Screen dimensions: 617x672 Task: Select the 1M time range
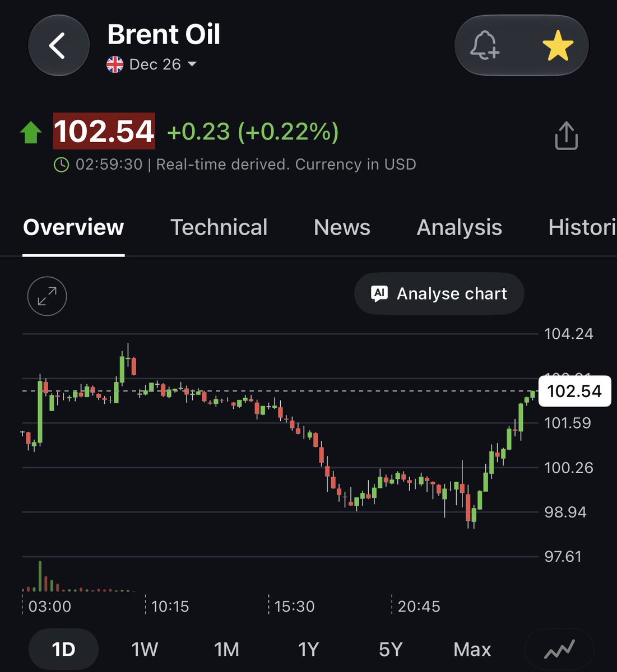[x=226, y=650]
